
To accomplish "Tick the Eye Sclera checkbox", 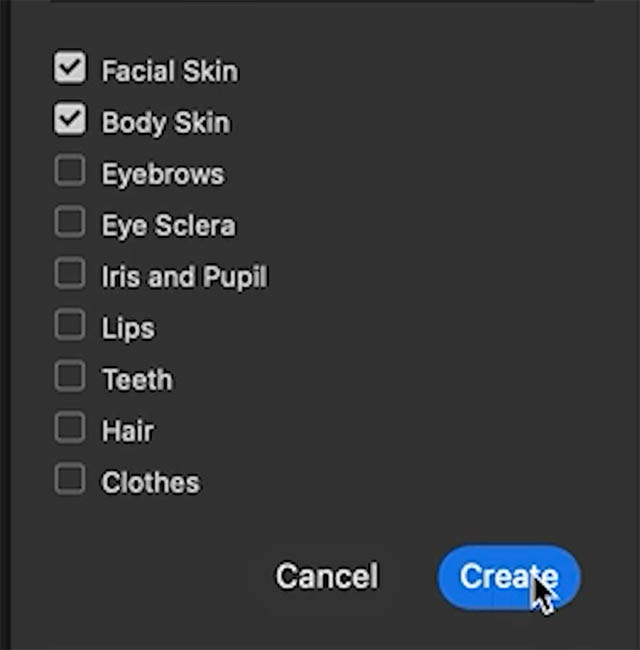I will tap(70, 222).
